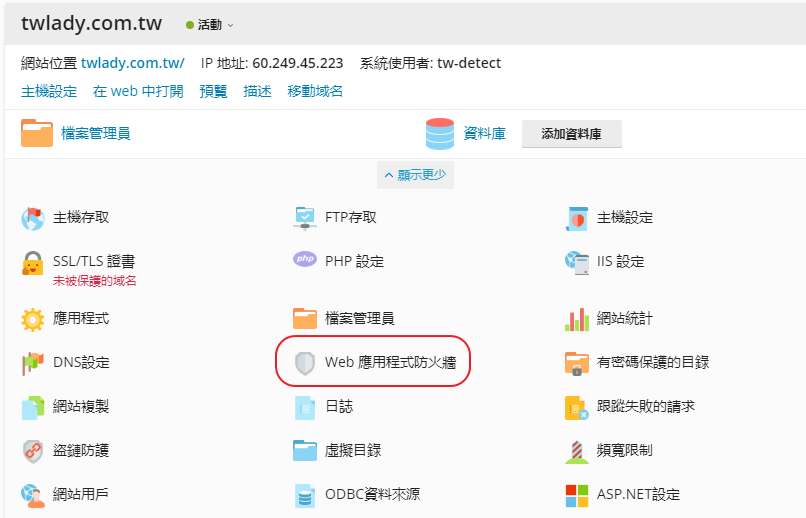Click the 網站統計 label

625,318
